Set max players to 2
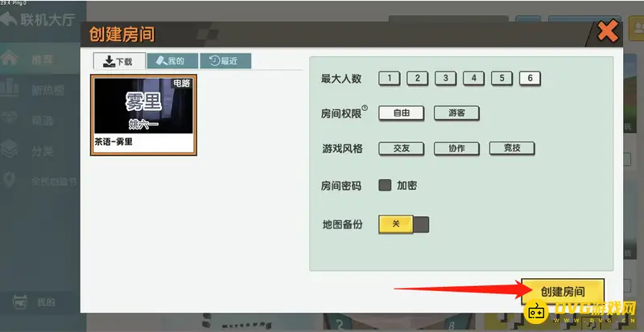Viewport: 644px width, 332px height. pos(417,78)
